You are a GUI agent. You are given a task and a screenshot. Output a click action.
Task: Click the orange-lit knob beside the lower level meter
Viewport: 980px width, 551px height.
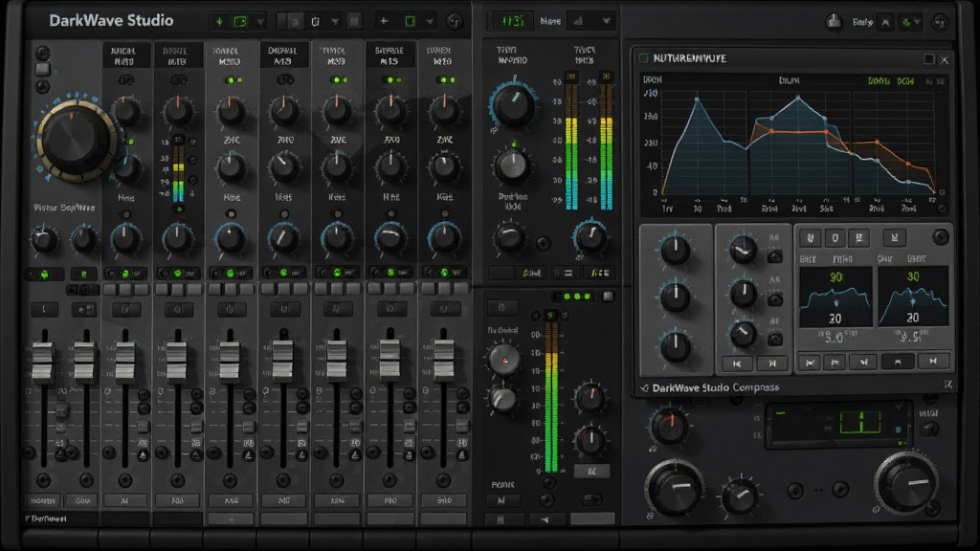click(503, 359)
